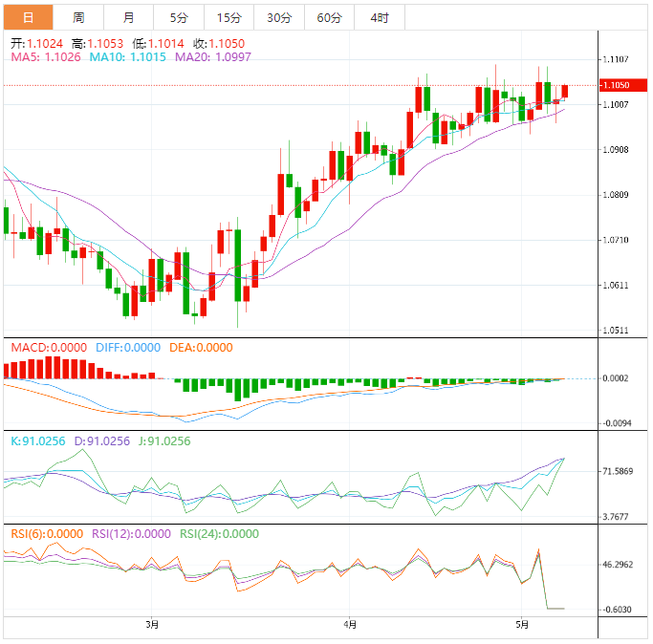Viewport: 653px width, 644px height.
Task: Click the 5月 date axis marker
Action: [522, 625]
